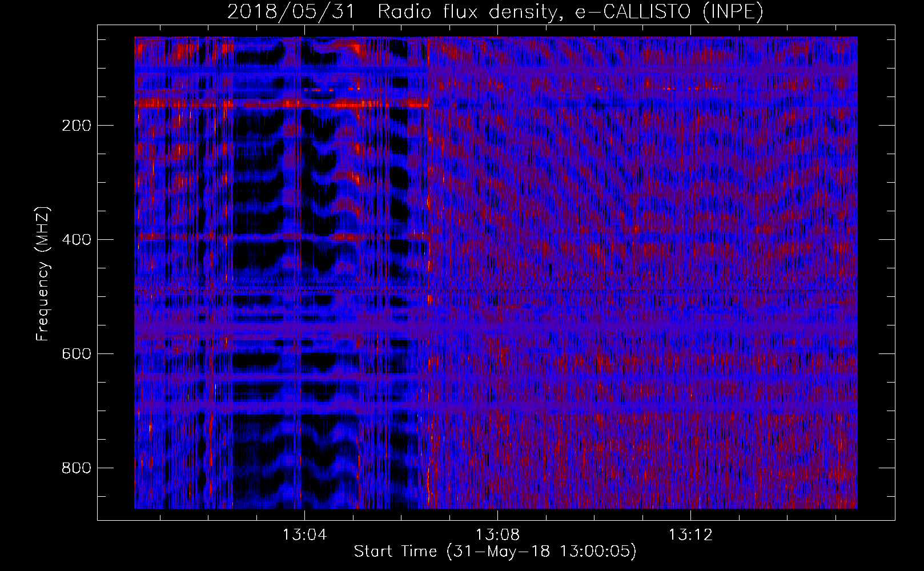Click the '13:08' time tick label

(498, 535)
